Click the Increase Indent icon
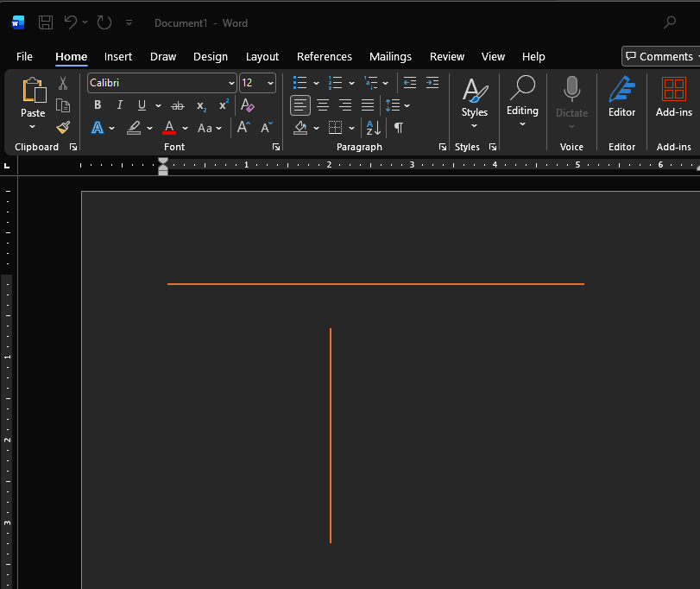700x589 pixels. [x=432, y=83]
